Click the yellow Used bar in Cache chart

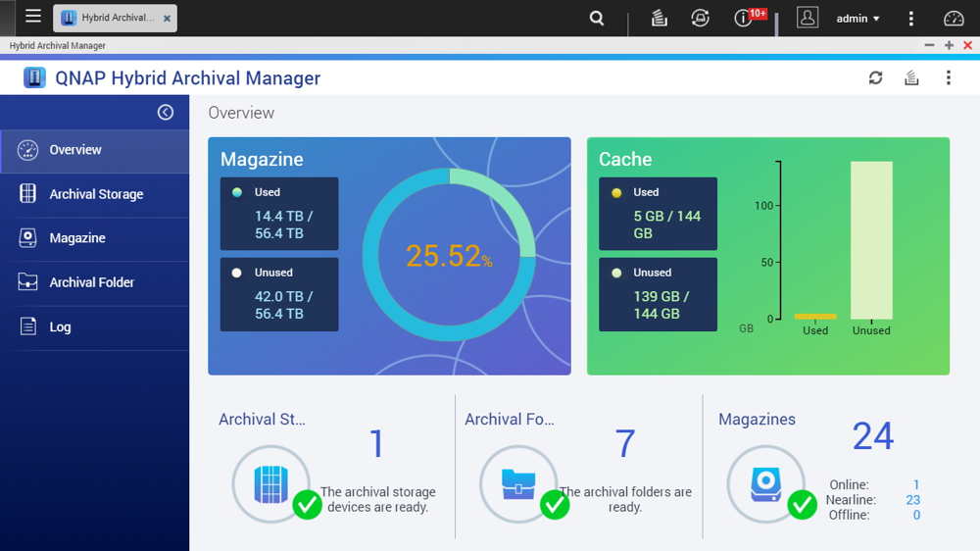point(815,317)
